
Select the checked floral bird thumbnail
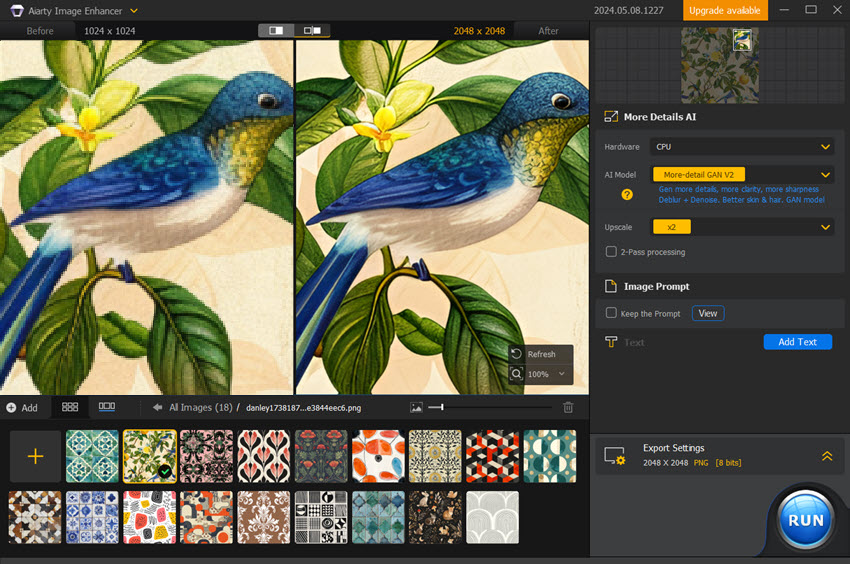pyautogui.click(x=150, y=456)
